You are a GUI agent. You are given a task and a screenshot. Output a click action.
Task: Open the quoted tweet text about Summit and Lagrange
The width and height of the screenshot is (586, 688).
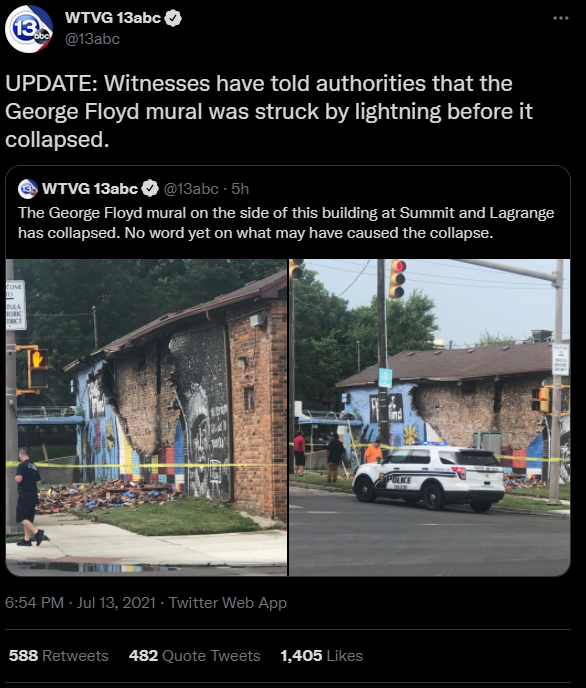286,223
